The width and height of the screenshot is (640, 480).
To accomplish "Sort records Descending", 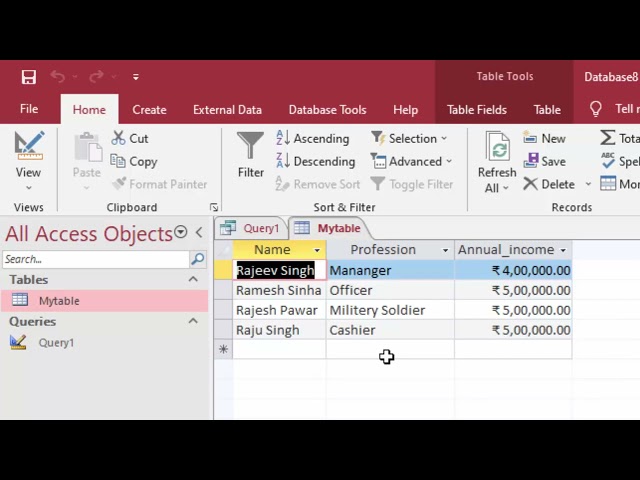I will [x=315, y=161].
